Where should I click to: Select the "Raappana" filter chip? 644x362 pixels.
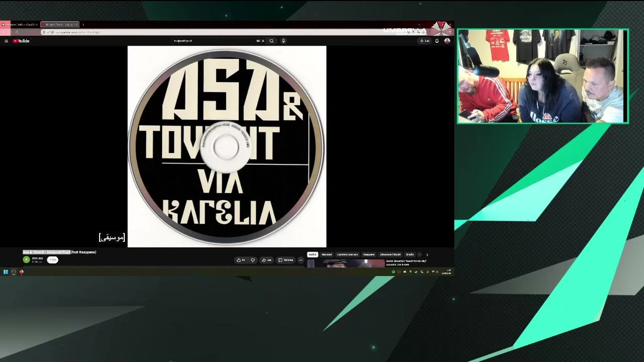[x=369, y=254]
